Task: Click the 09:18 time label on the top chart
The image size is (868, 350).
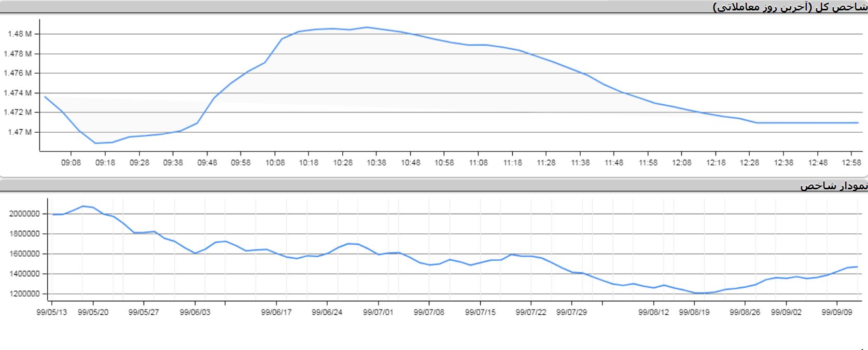Action: point(105,163)
